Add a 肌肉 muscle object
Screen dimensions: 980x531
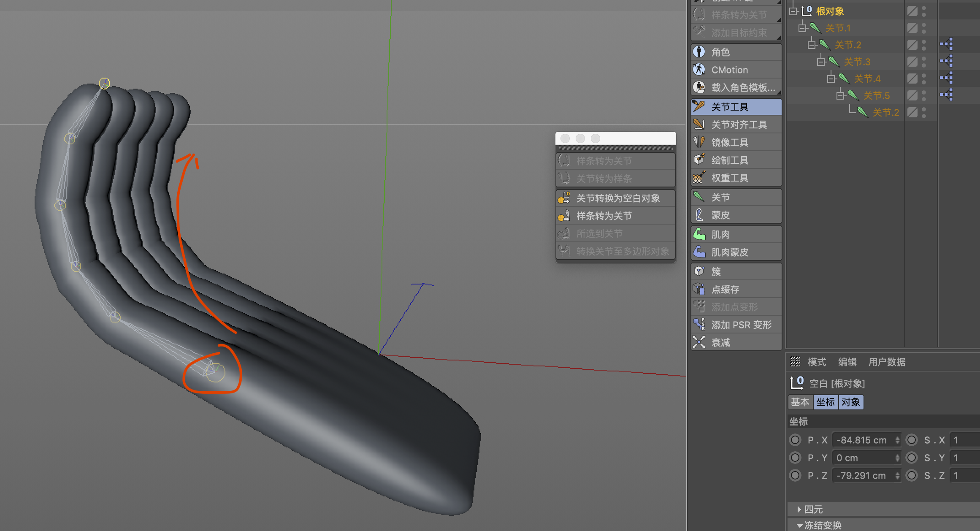720,234
